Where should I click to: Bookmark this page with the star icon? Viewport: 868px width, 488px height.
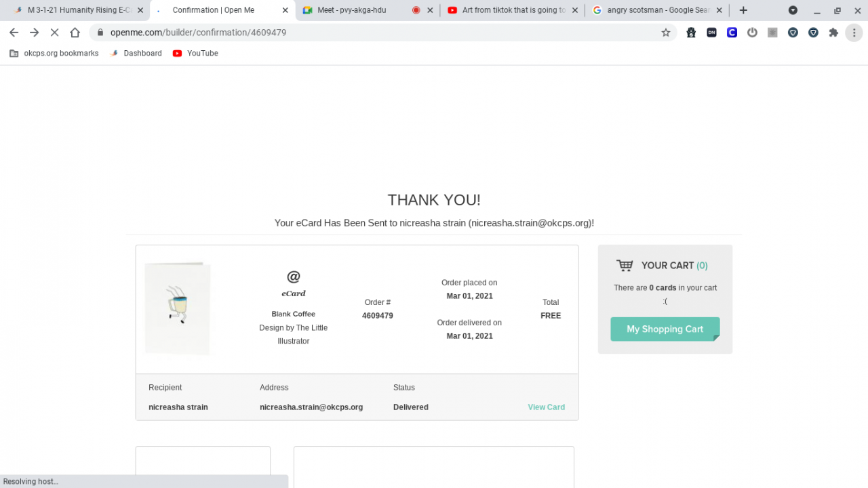point(666,33)
